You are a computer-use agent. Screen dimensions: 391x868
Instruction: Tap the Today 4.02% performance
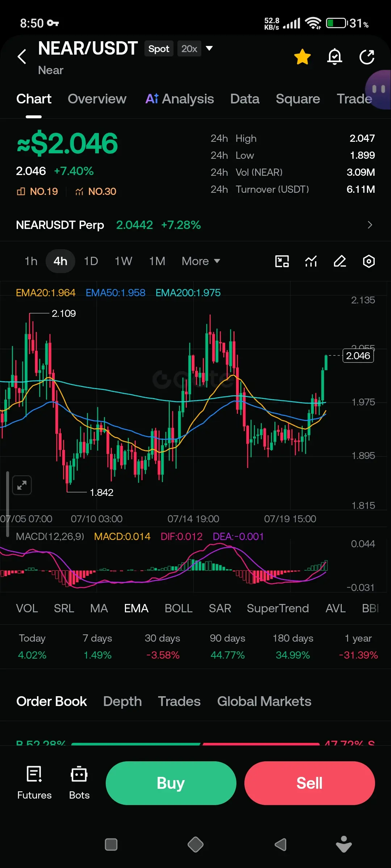32,646
